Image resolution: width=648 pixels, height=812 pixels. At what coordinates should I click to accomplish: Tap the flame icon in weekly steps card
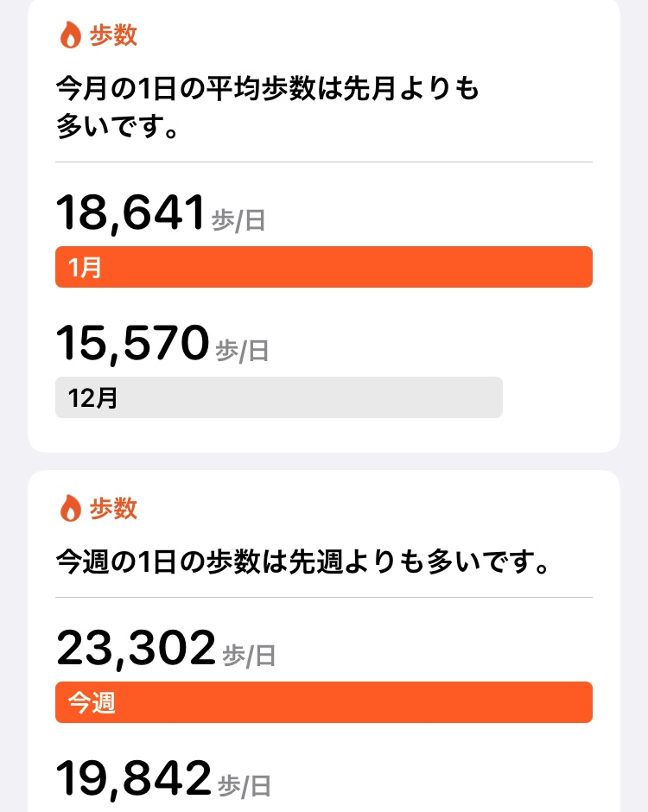coord(71,508)
